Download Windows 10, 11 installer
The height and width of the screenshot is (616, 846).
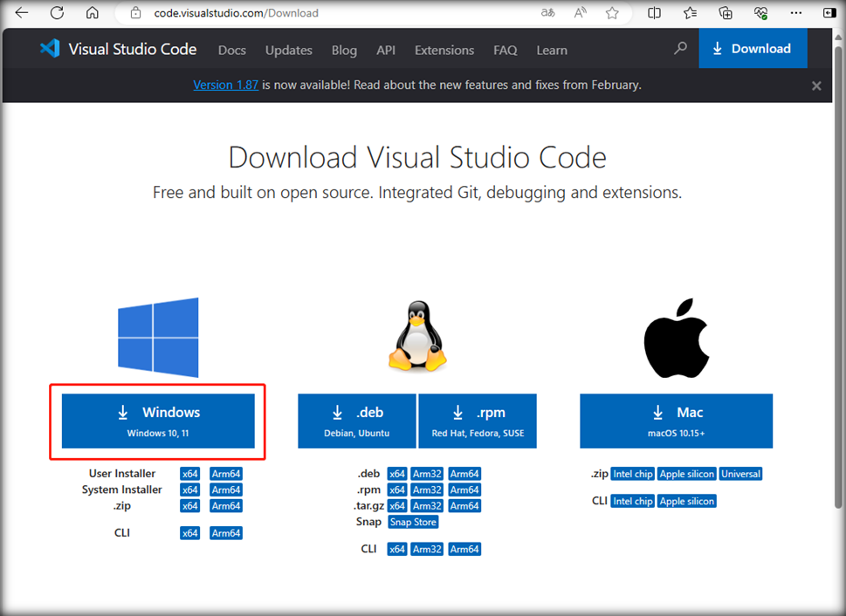(x=158, y=421)
